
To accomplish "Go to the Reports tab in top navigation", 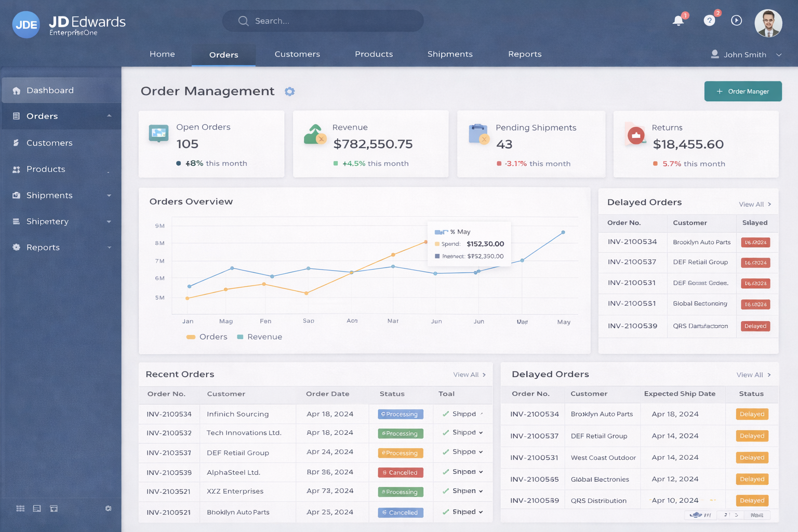I will pyautogui.click(x=525, y=54).
